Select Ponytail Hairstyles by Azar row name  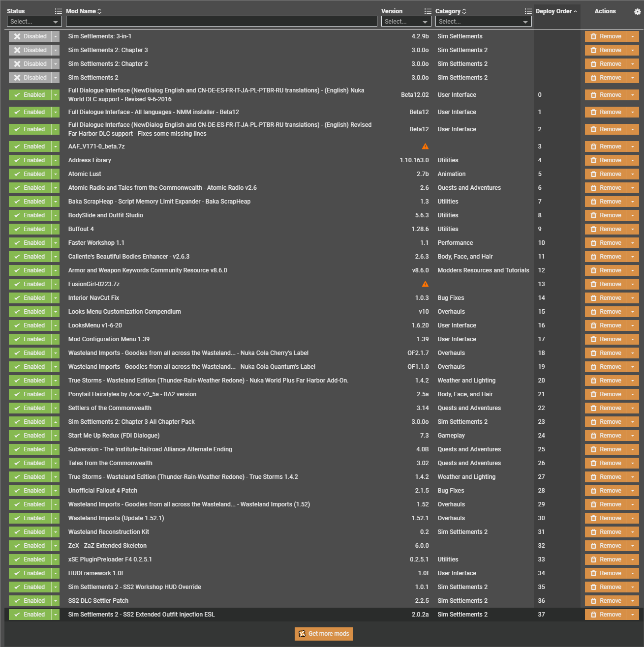tap(132, 394)
